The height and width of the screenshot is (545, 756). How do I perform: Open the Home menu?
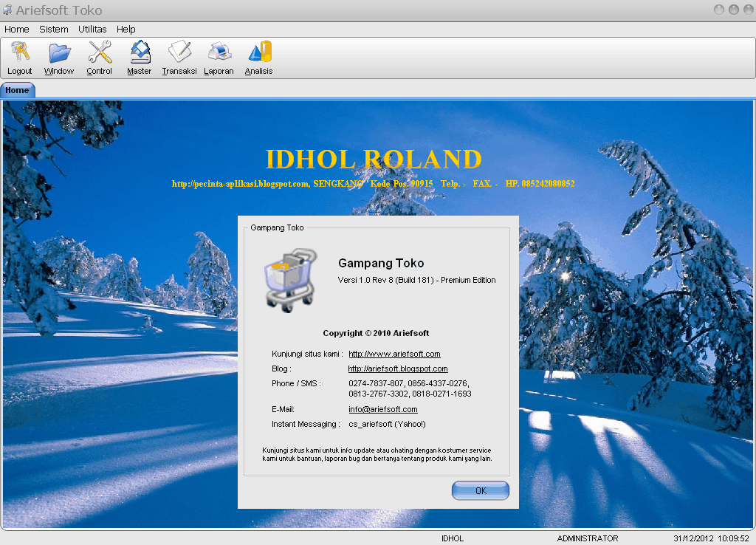pyautogui.click(x=17, y=30)
